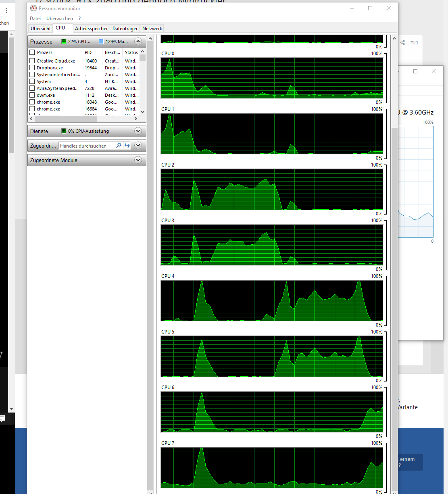Close the background window behind Ressourcenmonitor
This screenshot has height=494, width=448.
tap(434, 71)
